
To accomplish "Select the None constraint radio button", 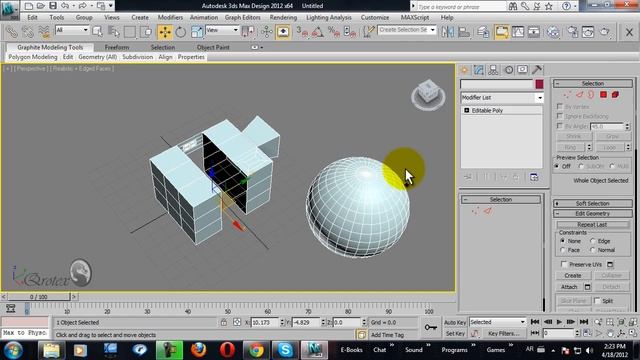I will pyautogui.click(x=563, y=241).
